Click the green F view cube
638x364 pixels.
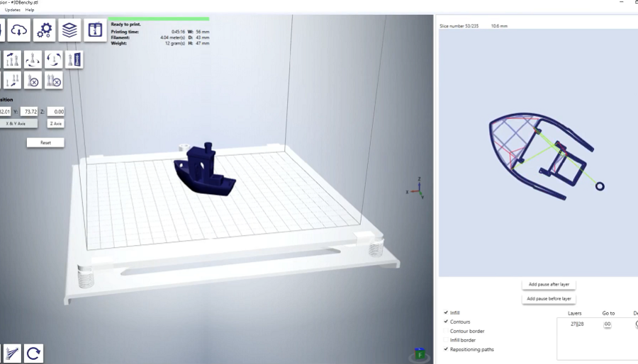(x=420, y=354)
